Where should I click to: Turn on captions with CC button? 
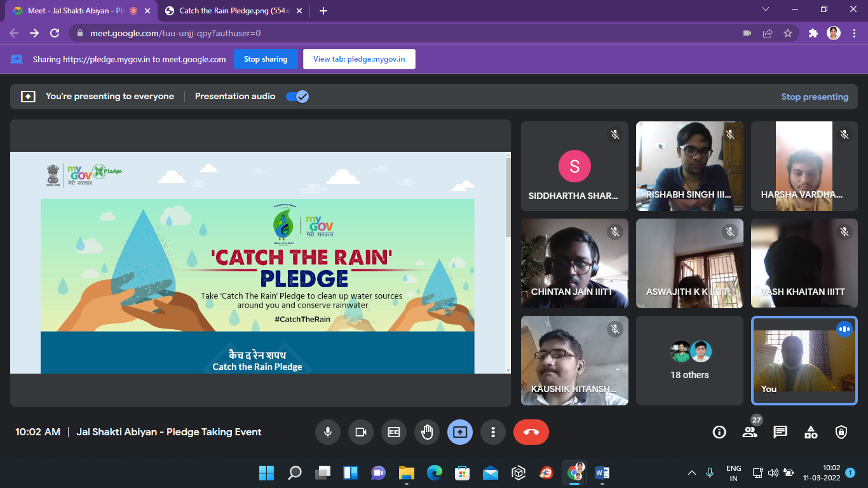click(394, 432)
